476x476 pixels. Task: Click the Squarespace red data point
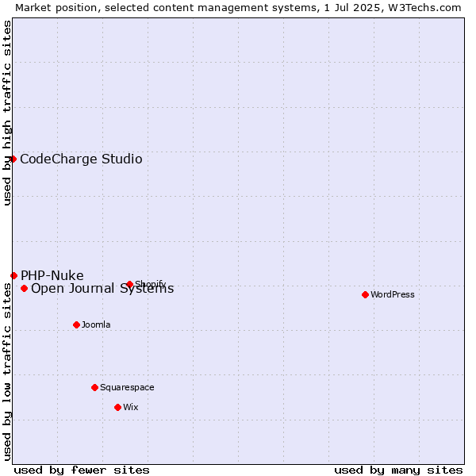(x=94, y=387)
